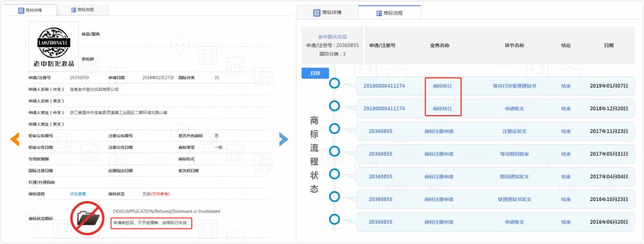Select 商标流程 tab in right panel
This screenshot has width=644, height=244.
[389, 13]
